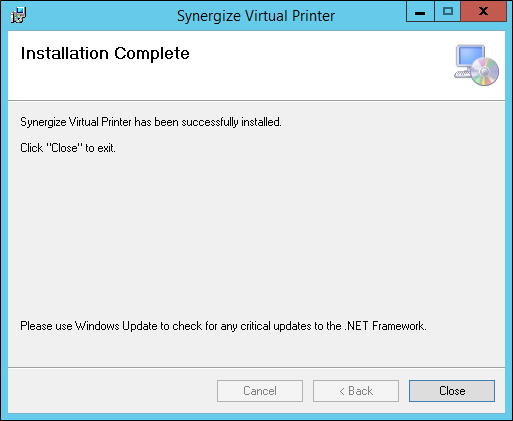Open the installer icon system menu
The image size is (513, 421).
(x=18, y=15)
